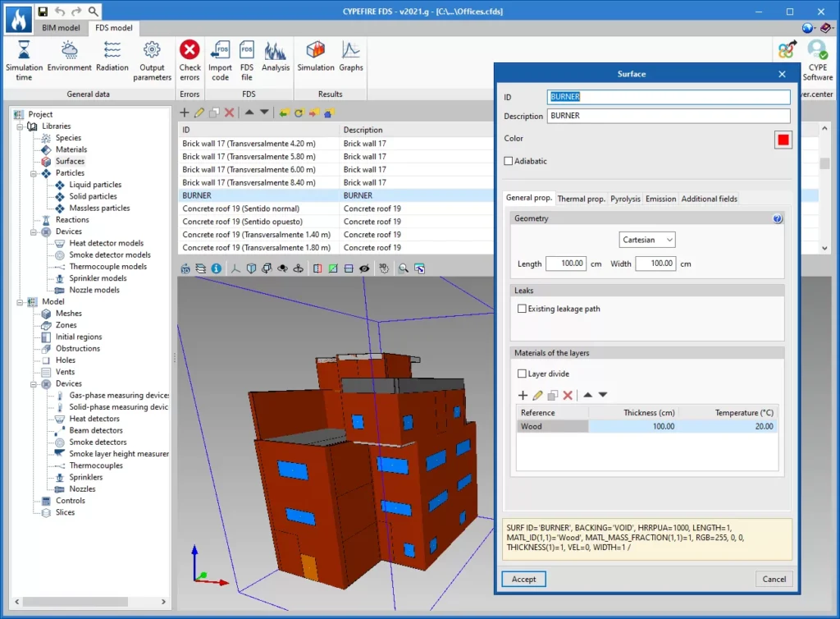Screen dimensions: 840x619
Task: Toggle the Layer divide checkbox
Action: click(x=522, y=374)
